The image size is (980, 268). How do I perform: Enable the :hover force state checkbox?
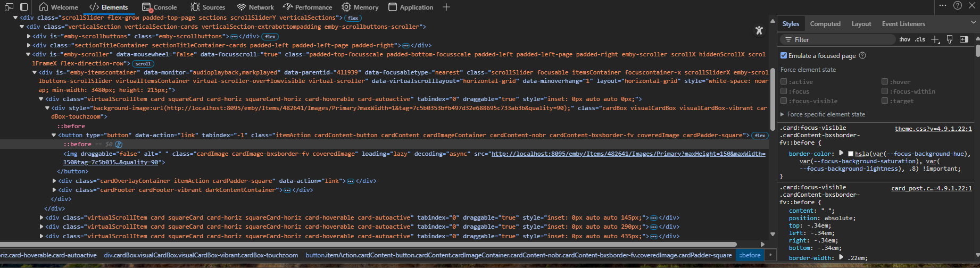tap(885, 82)
